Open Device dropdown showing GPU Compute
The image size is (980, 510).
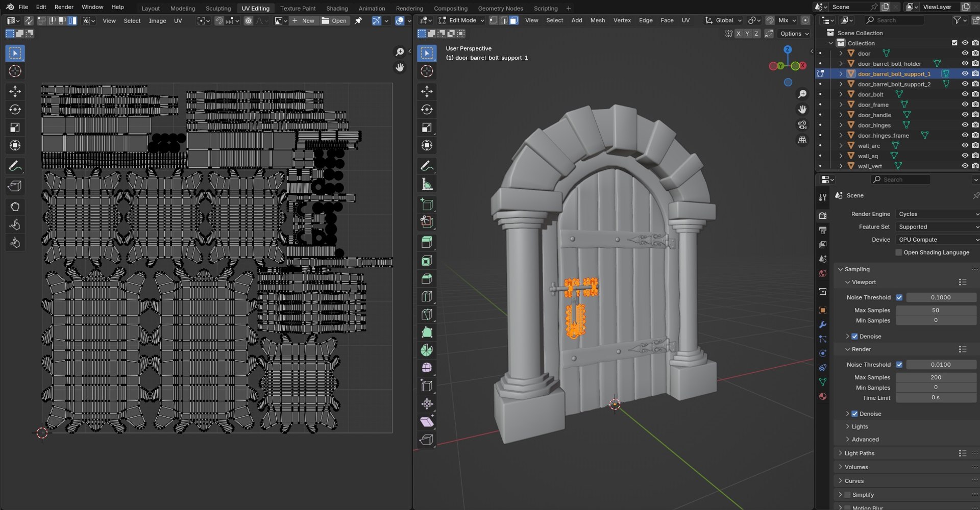click(x=938, y=240)
